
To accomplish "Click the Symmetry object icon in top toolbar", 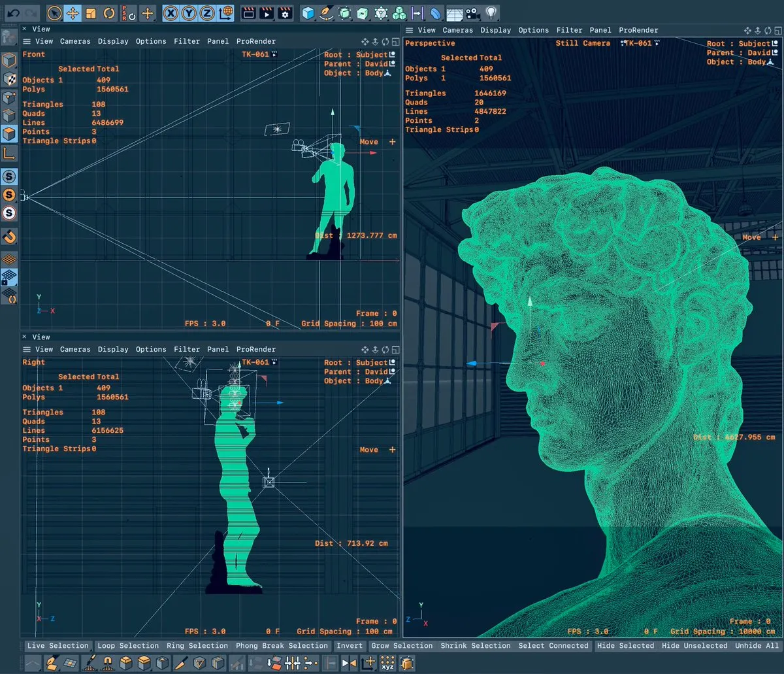I will [x=418, y=12].
